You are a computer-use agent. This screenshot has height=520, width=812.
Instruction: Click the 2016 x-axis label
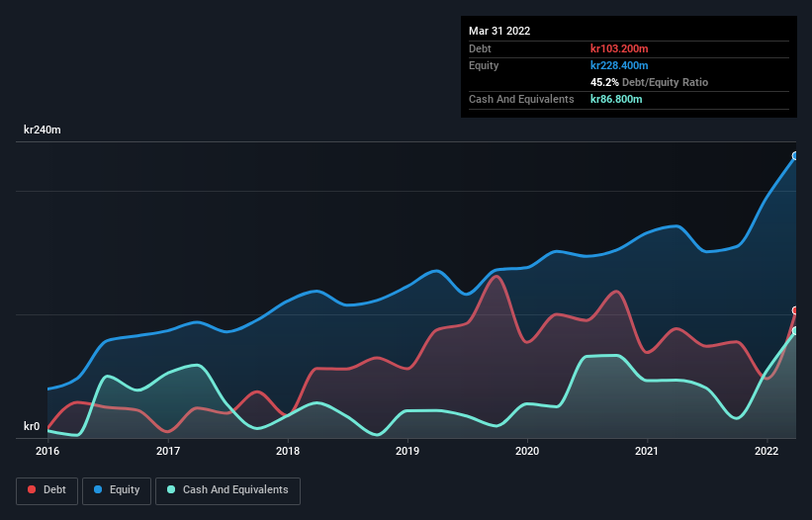[47, 451]
